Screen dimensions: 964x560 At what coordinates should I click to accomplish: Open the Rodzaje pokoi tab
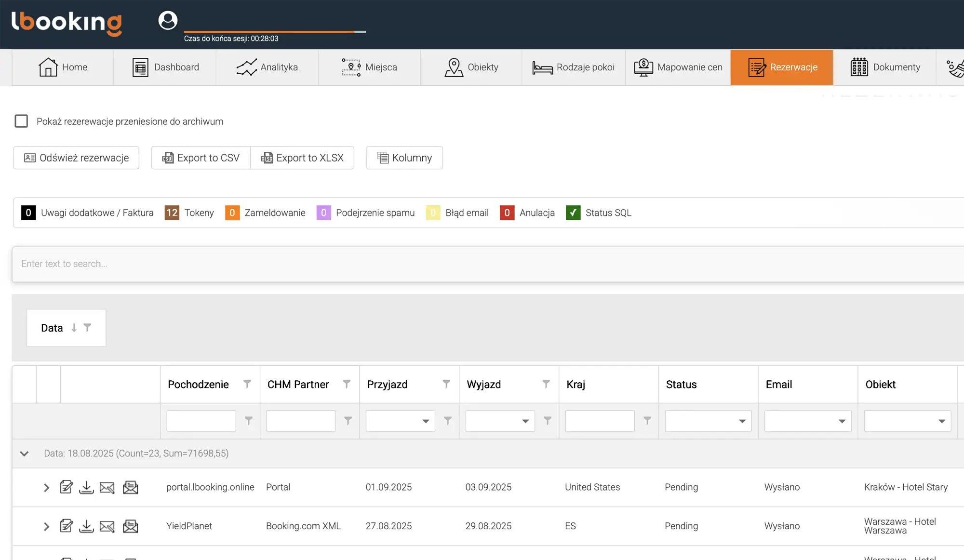click(x=574, y=67)
